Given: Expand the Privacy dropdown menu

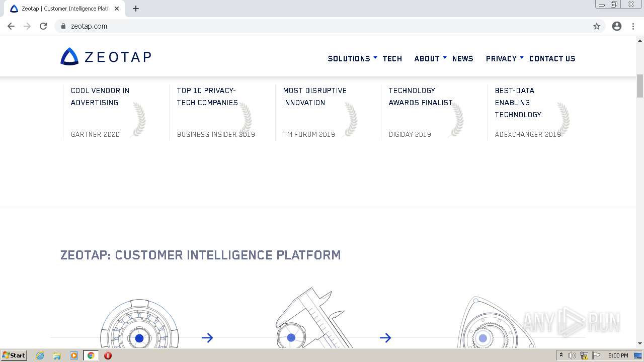Looking at the screenshot, I should click(x=505, y=59).
